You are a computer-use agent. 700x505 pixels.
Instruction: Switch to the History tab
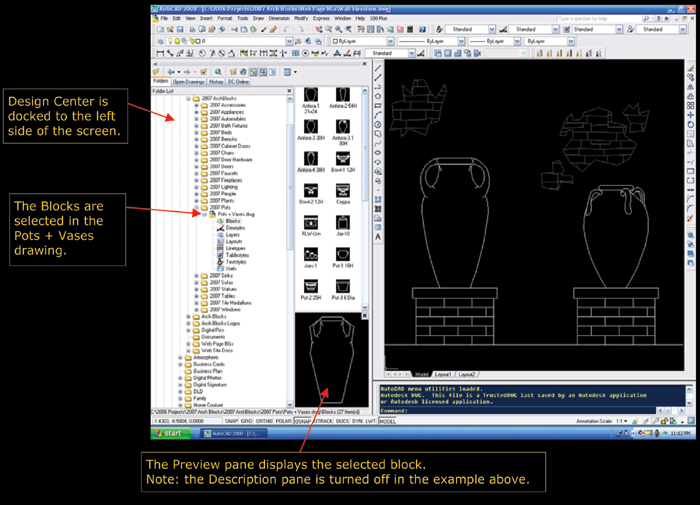(216, 82)
